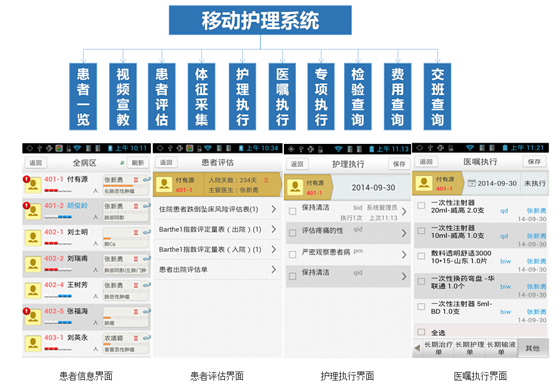Tap the avatar of patient 402-4 王树芳
Image resolution: width=560 pixels, height=392 pixels.
[x=33, y=291]
